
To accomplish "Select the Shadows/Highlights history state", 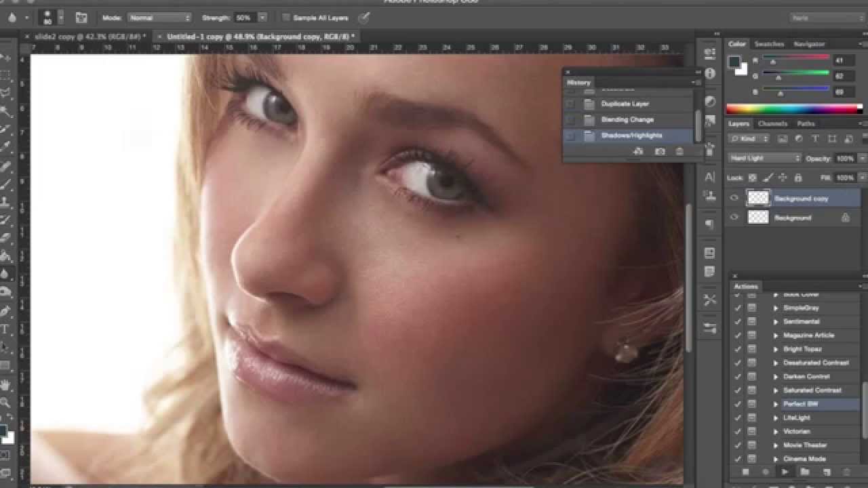I will tap(627, 135).
